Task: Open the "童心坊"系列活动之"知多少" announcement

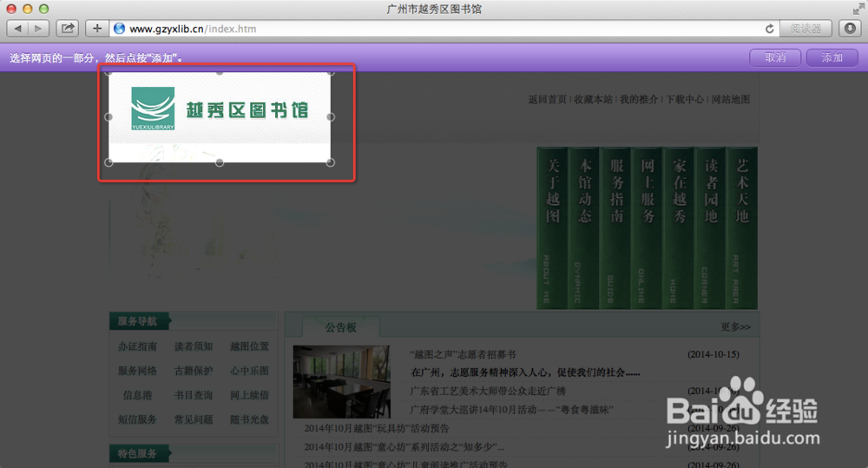Action: coord(404,446)
